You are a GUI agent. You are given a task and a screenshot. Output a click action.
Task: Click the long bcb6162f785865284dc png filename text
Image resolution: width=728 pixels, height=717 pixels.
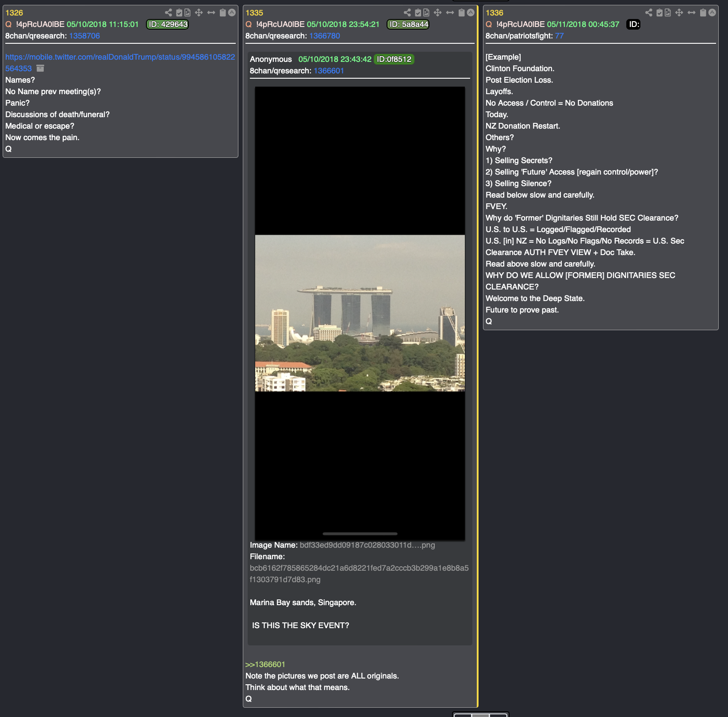click(359, 574)
